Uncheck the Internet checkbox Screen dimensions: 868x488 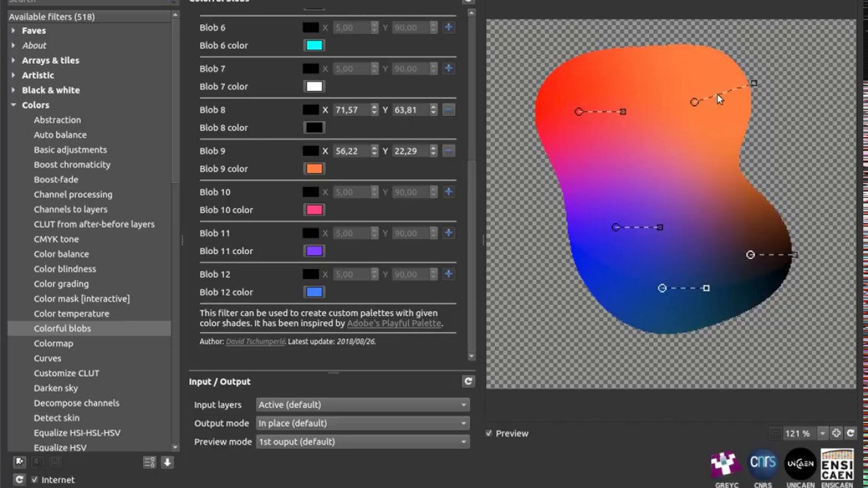point(35,480)
